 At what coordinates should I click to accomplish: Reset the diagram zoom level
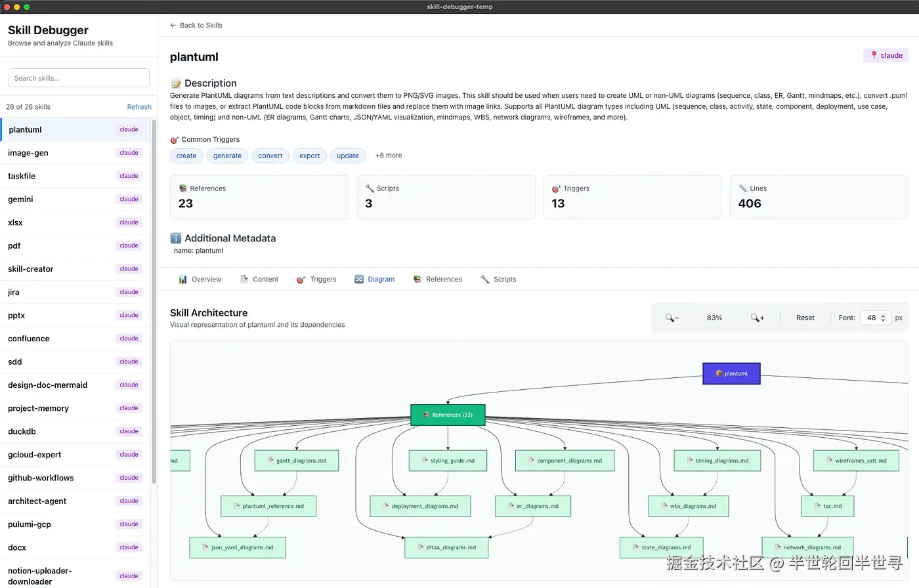805,318
